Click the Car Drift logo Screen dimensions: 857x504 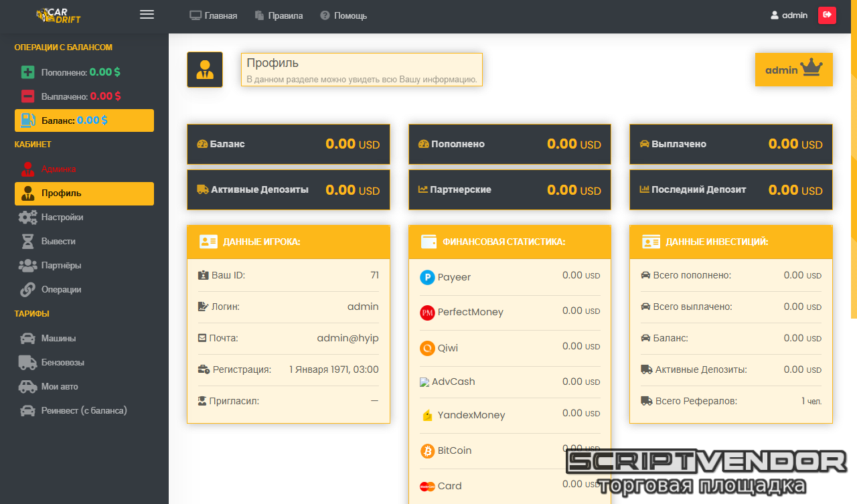click(x=58, y=15)
